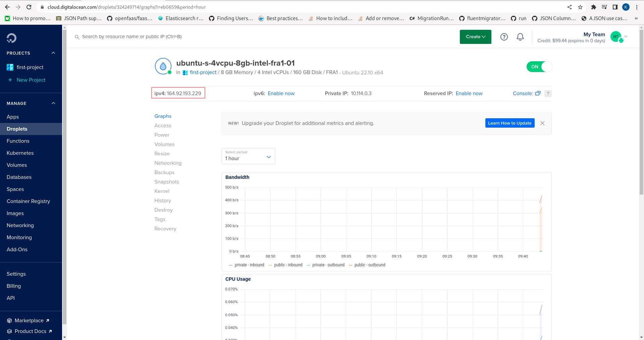Click the first-project icon in sidebar
Screen dimensions: 644x340
tap(10, 67)
